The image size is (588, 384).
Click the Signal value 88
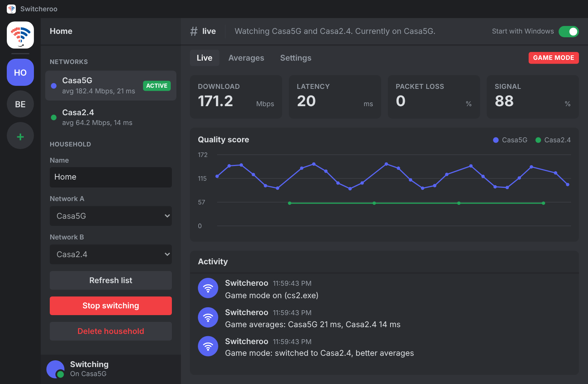point(504,101)
